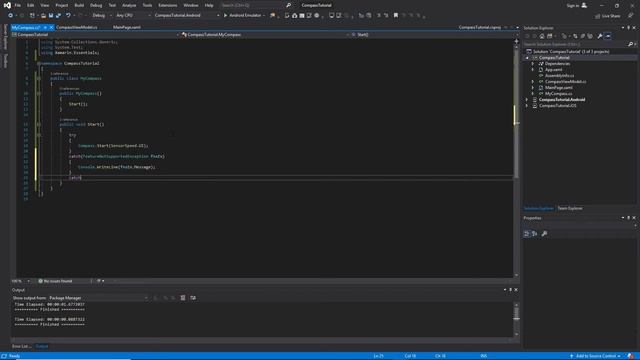Switch to the MainPage.xaml tab
The height and width of the screenshot is (360, 640).
pyautogui.click(x=127, y=27)
